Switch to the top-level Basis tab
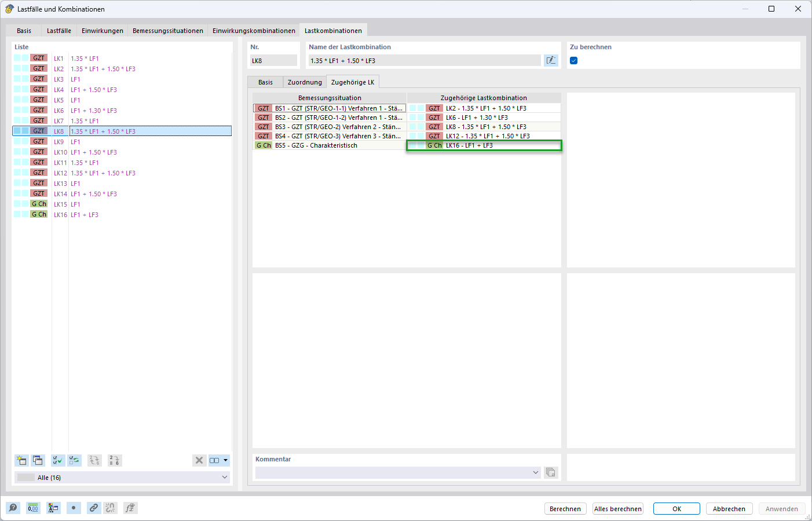 24,31
